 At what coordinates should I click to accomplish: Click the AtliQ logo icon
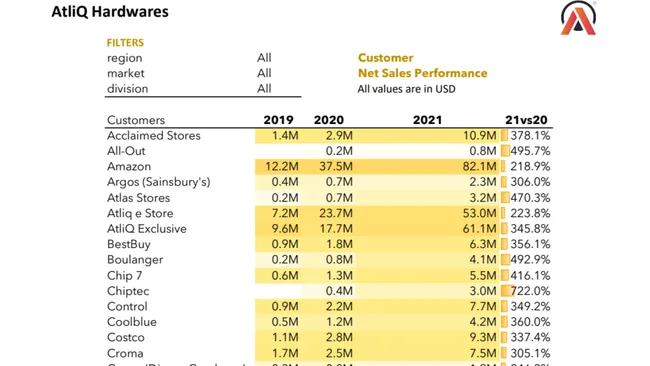[578, 18]
